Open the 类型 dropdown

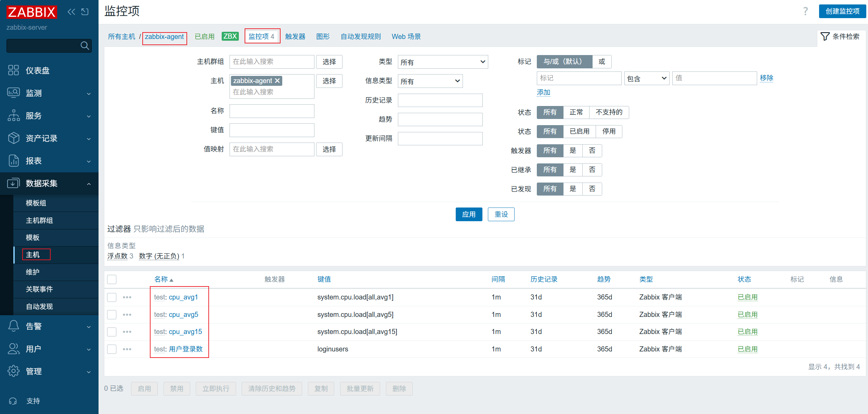pos(442,62)
